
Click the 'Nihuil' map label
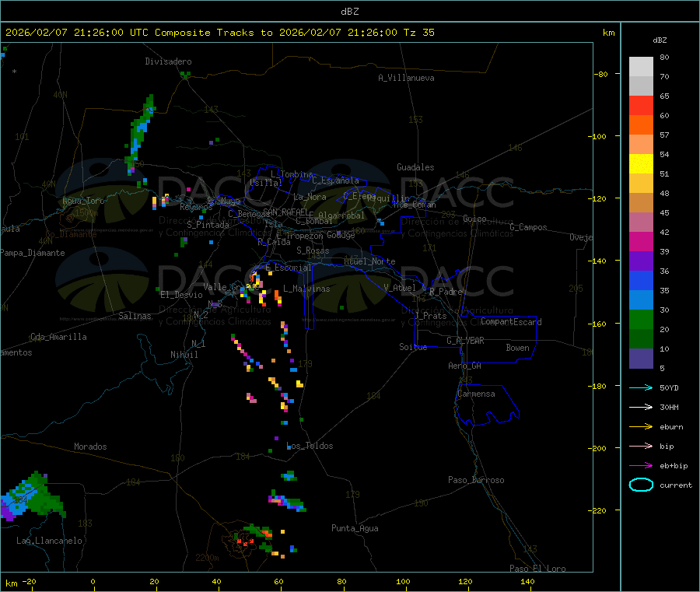coord(184,355)
